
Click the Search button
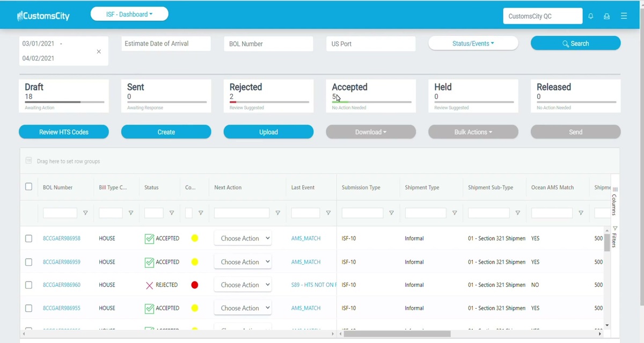click(576, 43)
